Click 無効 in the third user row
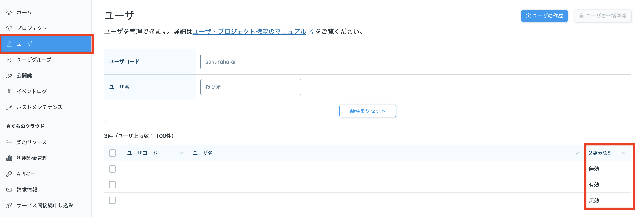 click(594, 201)
